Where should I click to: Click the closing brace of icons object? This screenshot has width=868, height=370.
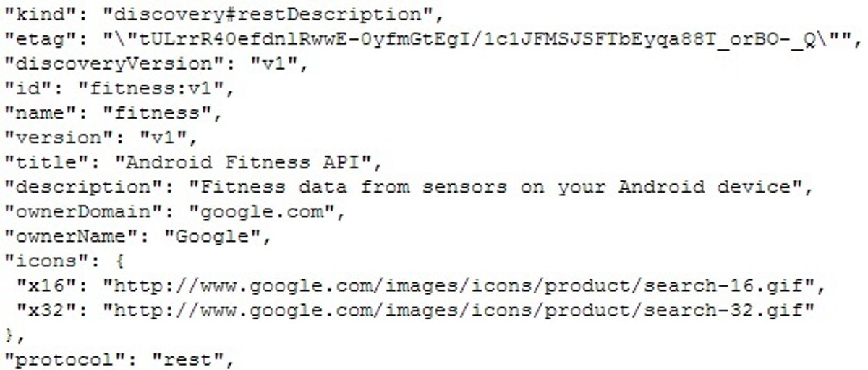(9, 335)
